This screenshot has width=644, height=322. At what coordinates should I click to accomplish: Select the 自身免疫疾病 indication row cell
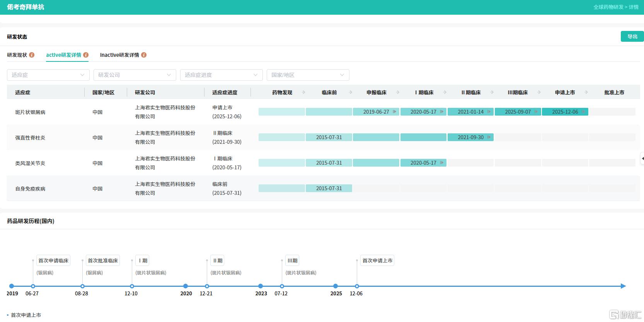click(30, 189)
